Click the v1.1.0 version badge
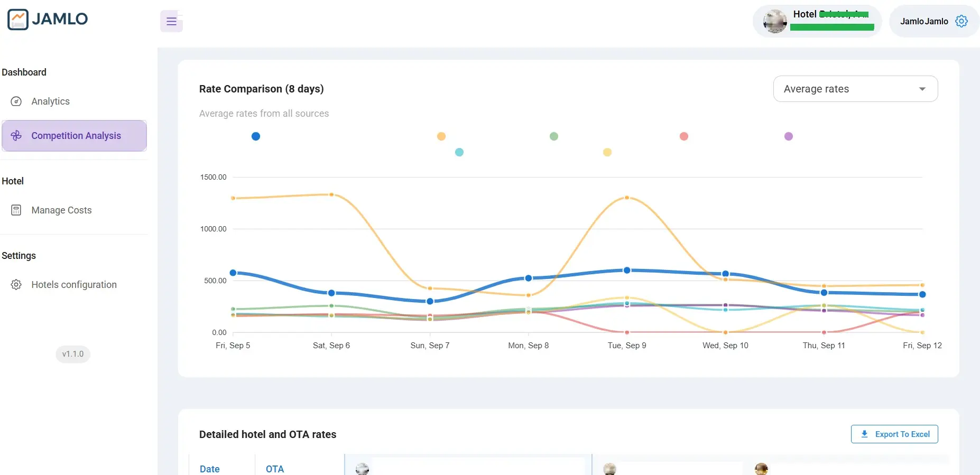Viewport: 980px width, 475px height. [73, 354]
